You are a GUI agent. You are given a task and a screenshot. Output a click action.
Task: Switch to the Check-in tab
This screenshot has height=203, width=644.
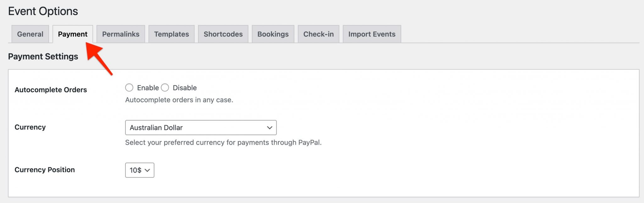pyautogui.click(x=319, y=34)
